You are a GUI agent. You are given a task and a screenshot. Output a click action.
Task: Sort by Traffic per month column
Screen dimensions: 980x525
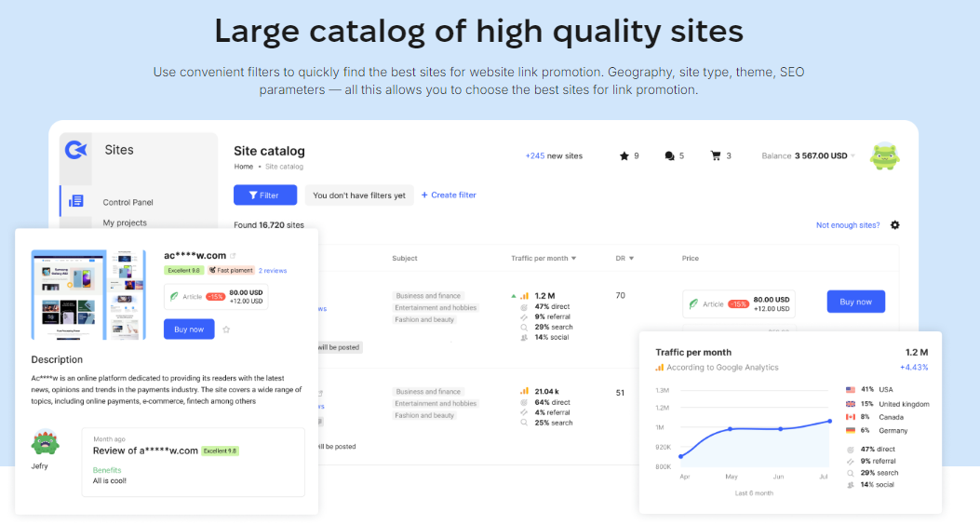[x=544, y=258]
